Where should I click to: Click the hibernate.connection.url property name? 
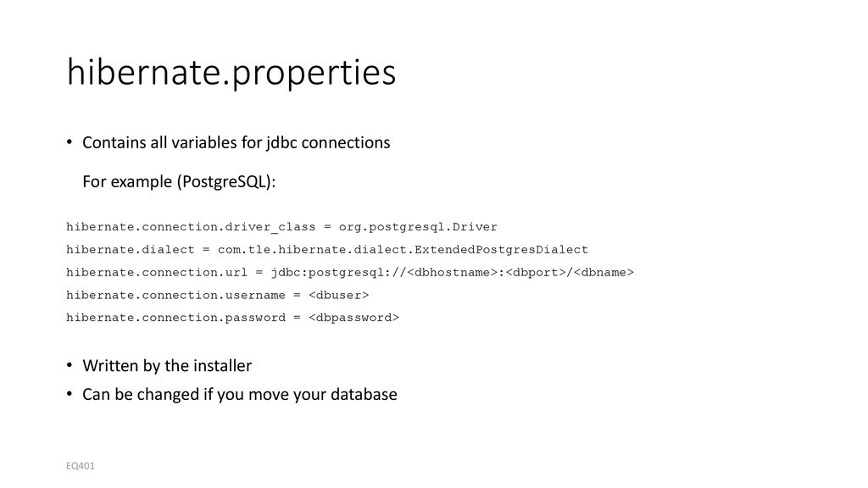point(157,272)
